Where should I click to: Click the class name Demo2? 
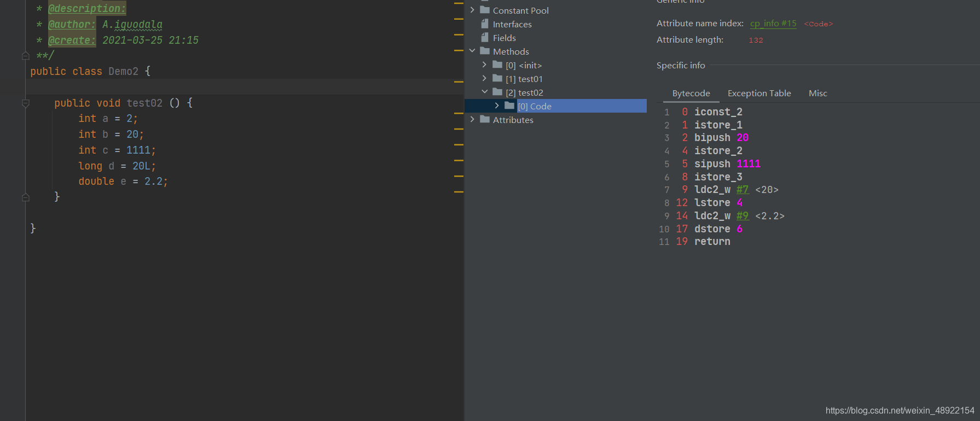(123, 72)
